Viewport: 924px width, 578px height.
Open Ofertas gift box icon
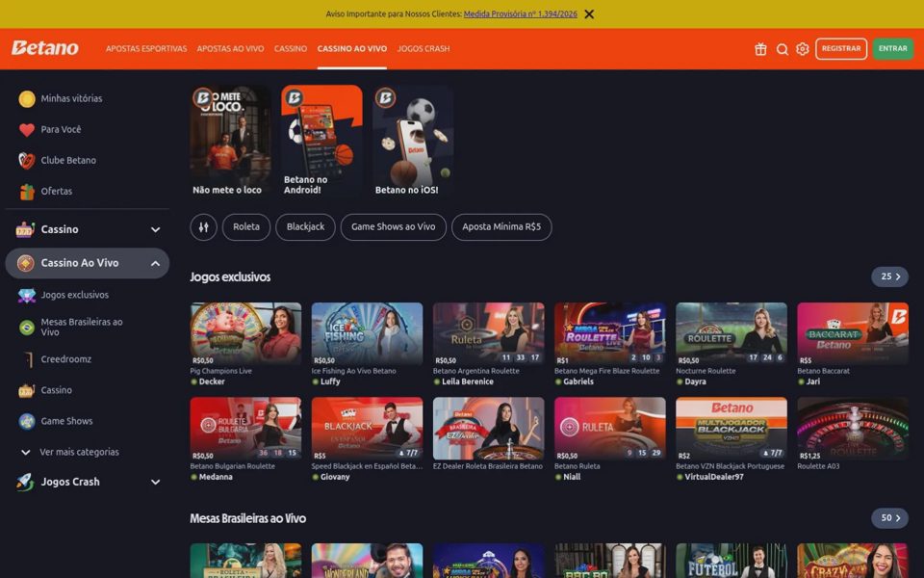pos(27,192)
